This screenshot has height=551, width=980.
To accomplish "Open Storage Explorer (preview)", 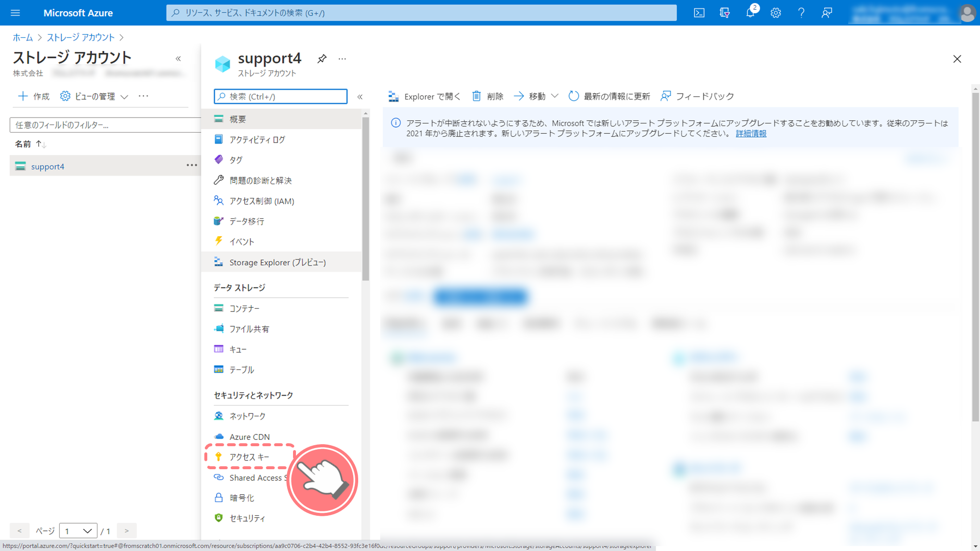I will point(281,262).
